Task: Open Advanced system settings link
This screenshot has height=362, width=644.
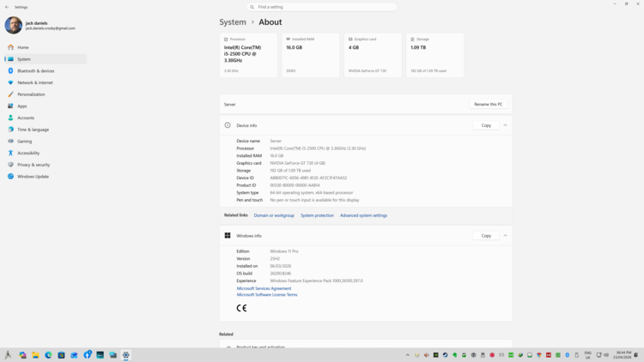Action: pyautogui.click(x=363, y=215)
